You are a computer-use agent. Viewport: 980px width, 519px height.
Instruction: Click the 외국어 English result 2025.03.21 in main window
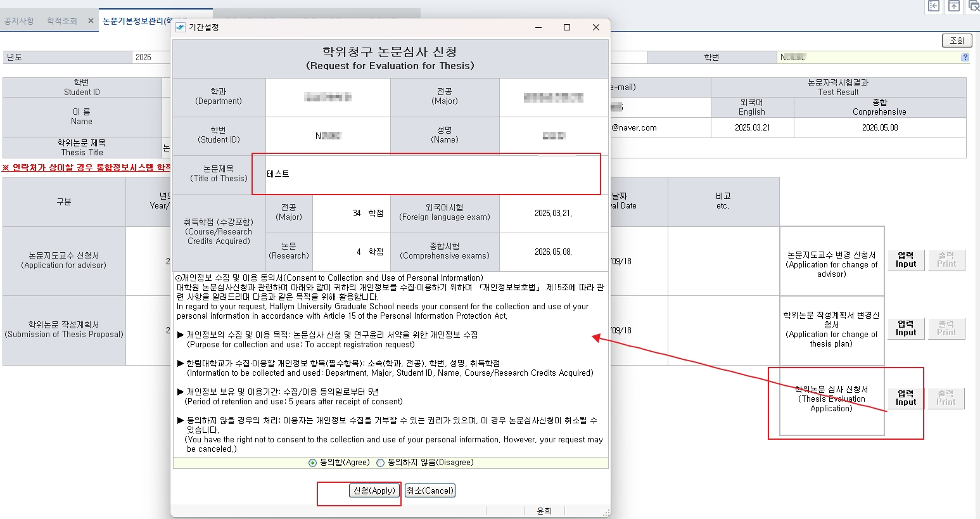(753, 127)
